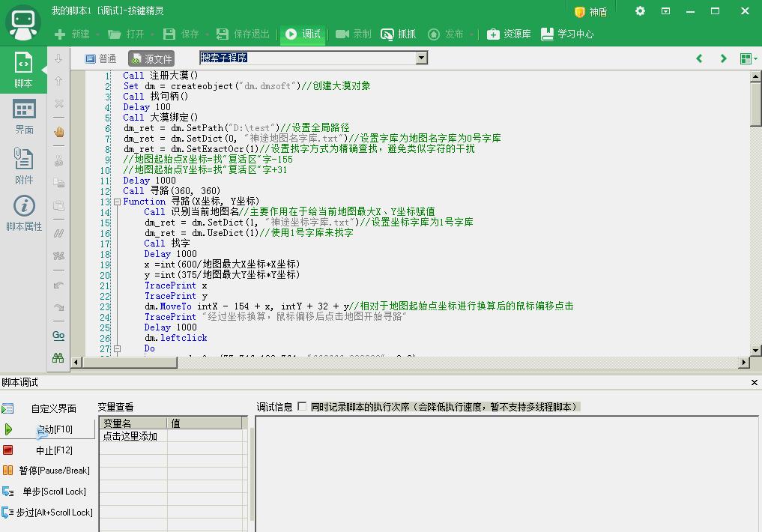This screenshot has height=532, width=762.
Task: Open 资源库 resource library
Action: click(x=509, y=34)
